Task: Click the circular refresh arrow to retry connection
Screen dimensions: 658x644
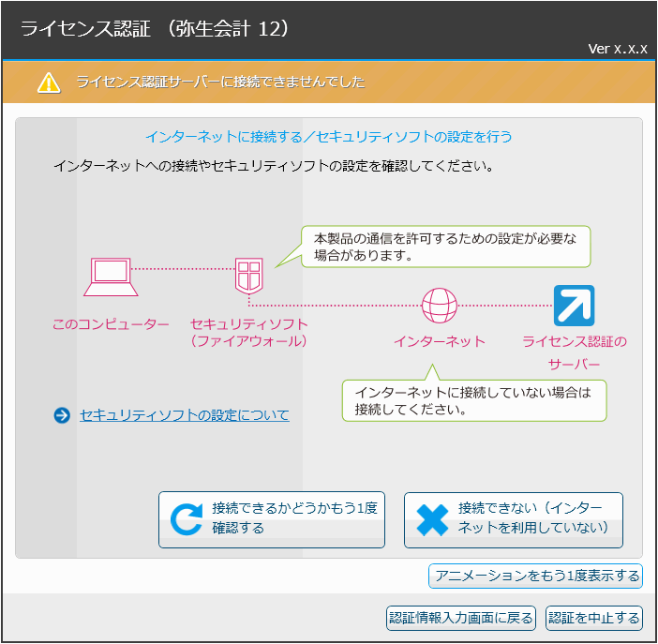Action: point(187,519)
